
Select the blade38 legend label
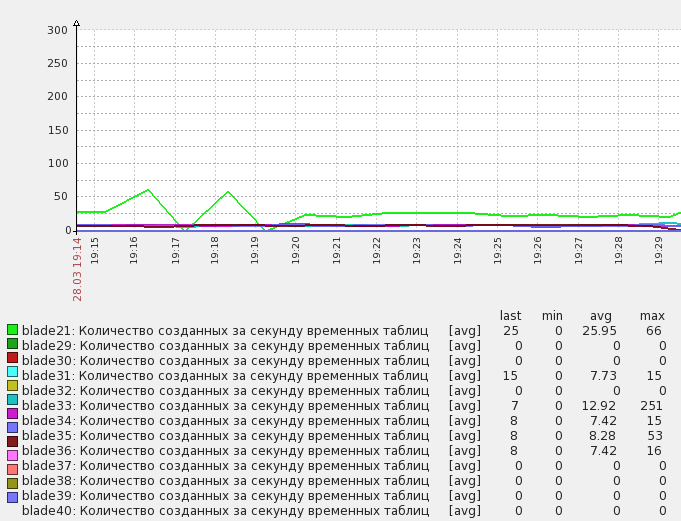click(x=225, y=481)
